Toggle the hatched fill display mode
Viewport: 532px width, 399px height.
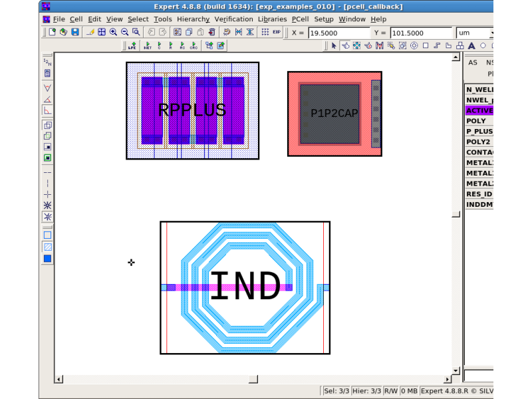click(47, 247)
